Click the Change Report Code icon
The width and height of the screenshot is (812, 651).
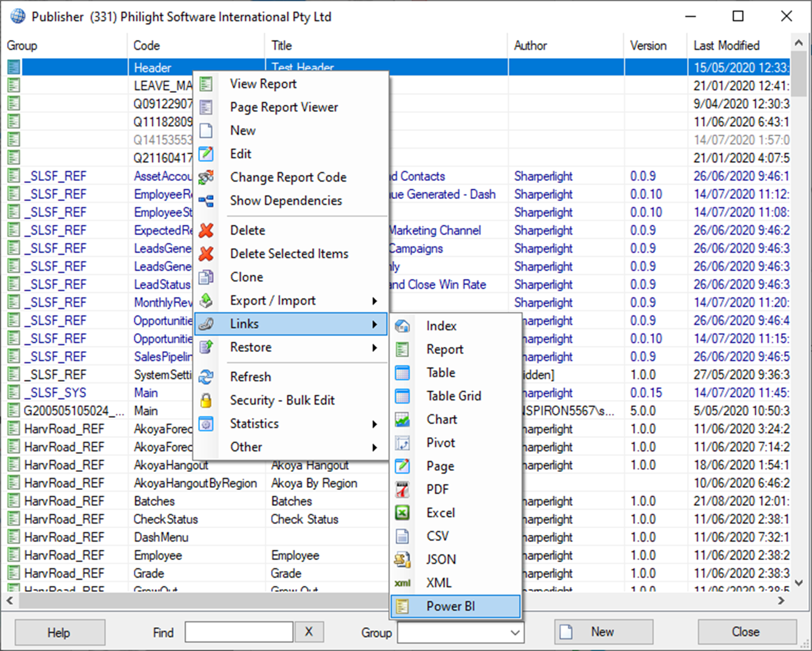206,177
